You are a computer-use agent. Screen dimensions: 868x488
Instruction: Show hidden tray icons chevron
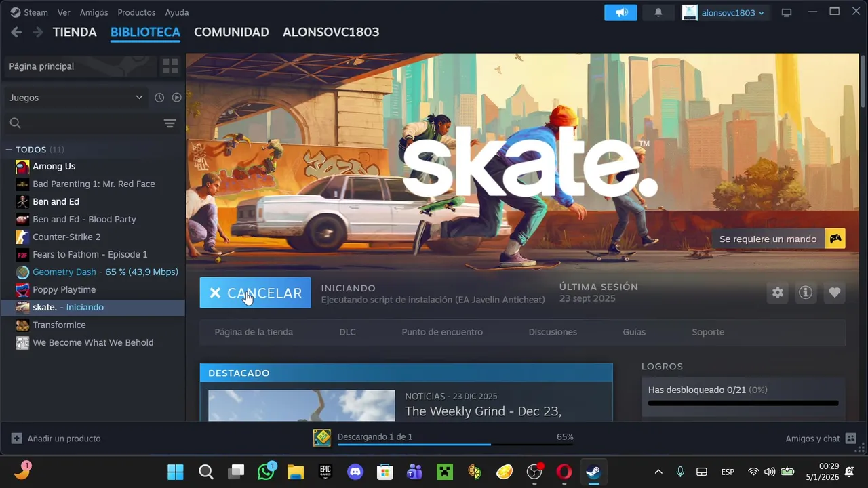(658, 472)
